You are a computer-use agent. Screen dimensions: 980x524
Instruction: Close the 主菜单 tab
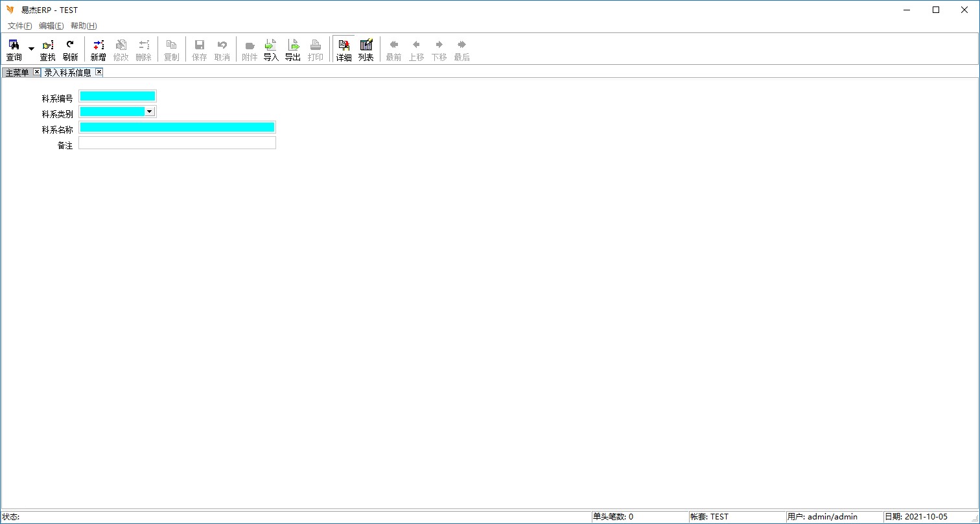tap(37, 72)
